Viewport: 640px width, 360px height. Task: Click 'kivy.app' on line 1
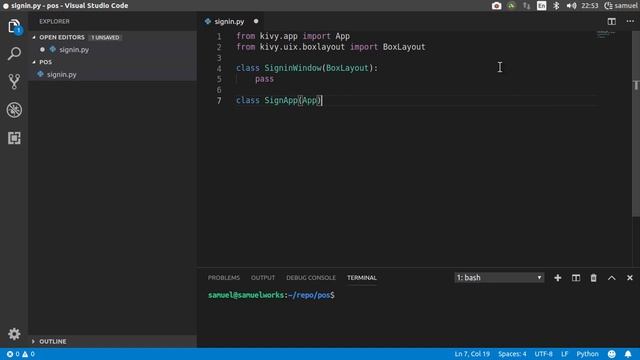tap(279, 36)
